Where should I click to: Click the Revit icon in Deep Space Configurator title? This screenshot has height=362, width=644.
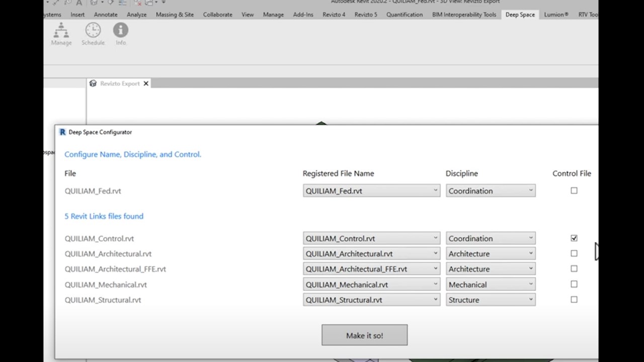tap(62, 132)
